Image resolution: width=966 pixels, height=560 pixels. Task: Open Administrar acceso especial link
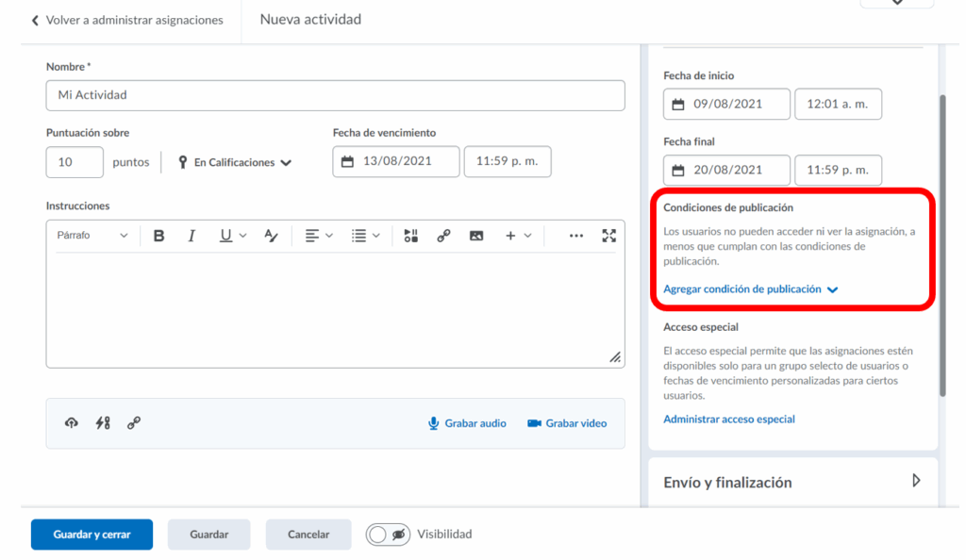[728, 419]
